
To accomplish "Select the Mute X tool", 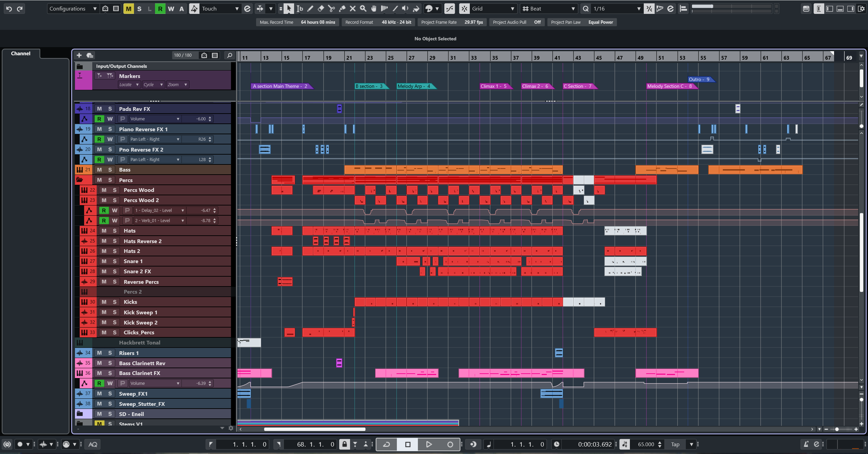I will coord(353,9).
